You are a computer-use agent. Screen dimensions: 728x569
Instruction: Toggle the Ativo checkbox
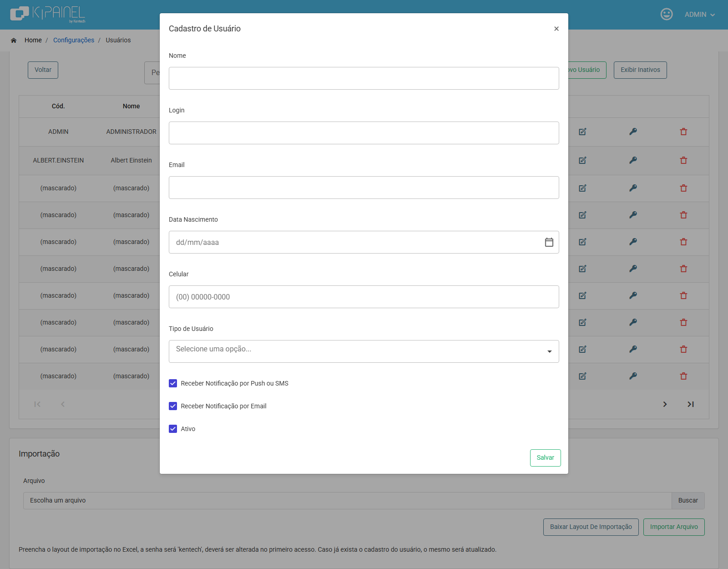point(173,429)
